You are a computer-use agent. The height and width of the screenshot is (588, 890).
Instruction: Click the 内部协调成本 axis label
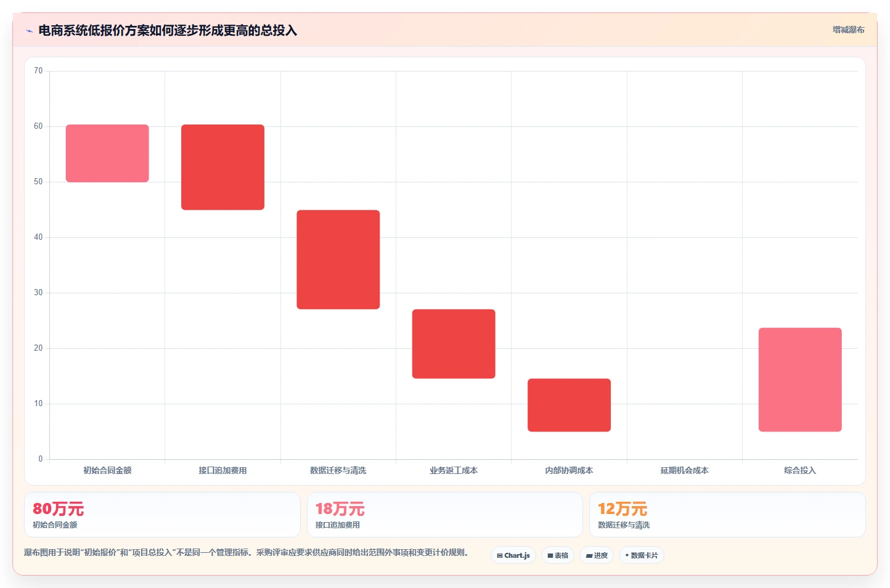(x=569, y=470)
